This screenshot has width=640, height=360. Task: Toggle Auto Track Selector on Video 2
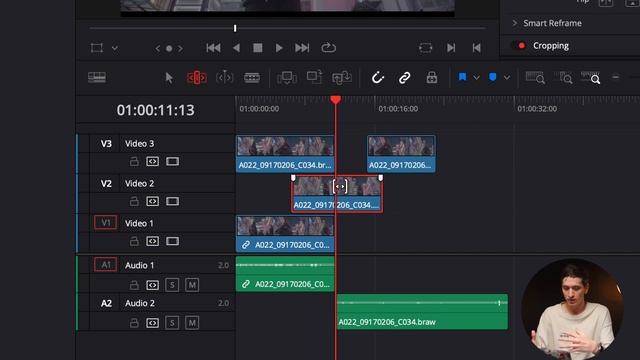point(152,201)
